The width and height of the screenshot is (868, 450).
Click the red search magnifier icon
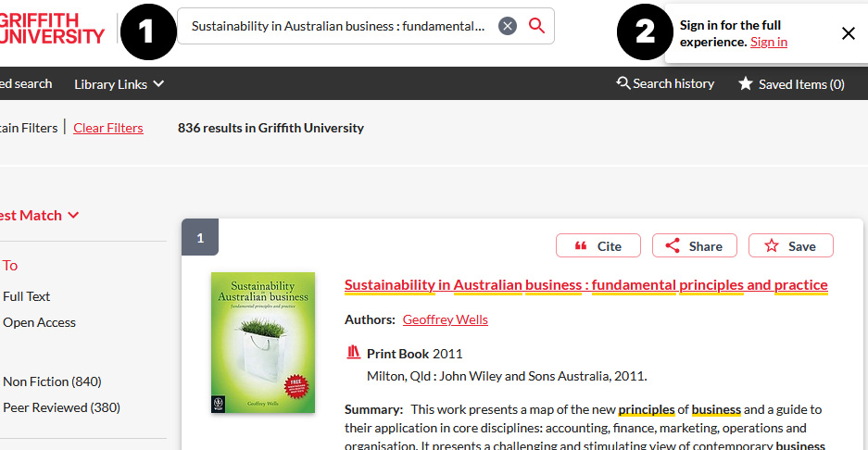[536, 26]
